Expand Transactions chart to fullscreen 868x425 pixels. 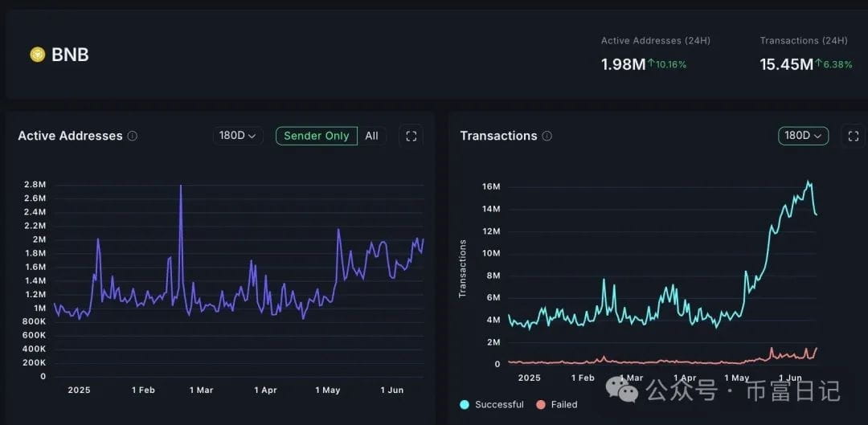[854, 136]
